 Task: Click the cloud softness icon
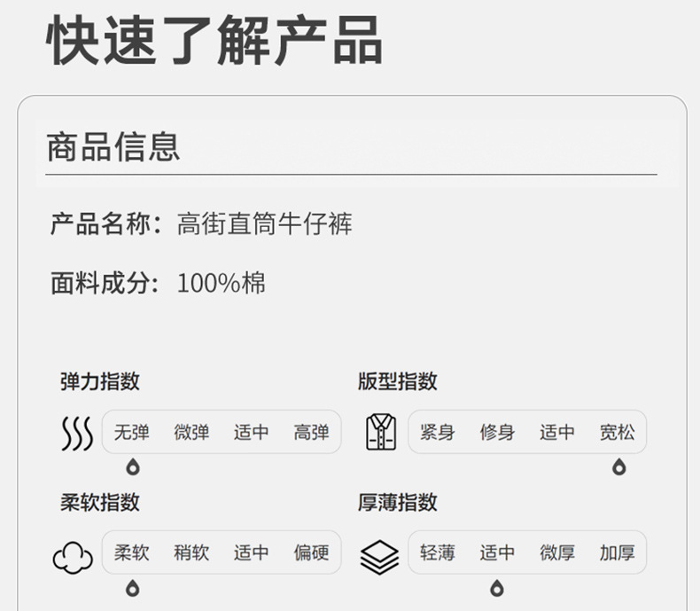(x=73, y=558)
